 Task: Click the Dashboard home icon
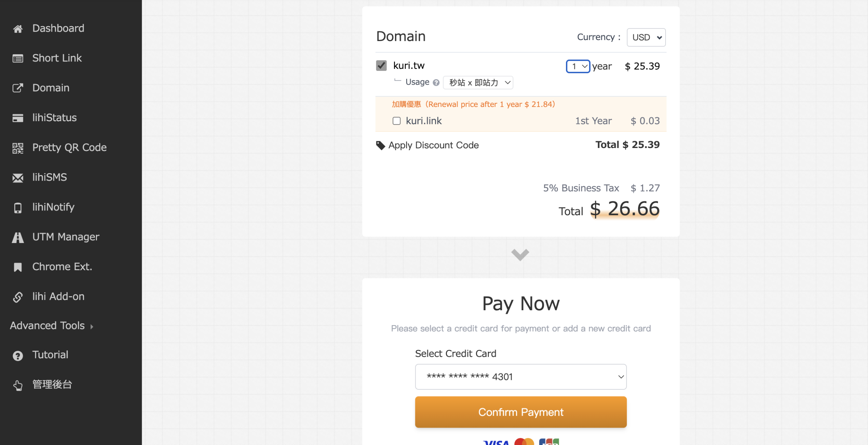click(18, 29)
